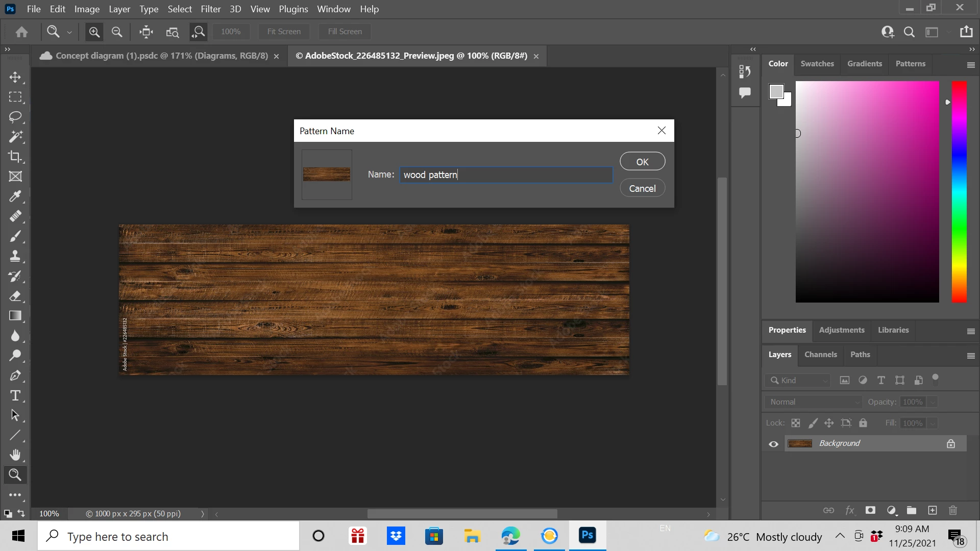Open the Filter menu
The height and width of the screenshot is (551, 980).
(x=210, y=9)
